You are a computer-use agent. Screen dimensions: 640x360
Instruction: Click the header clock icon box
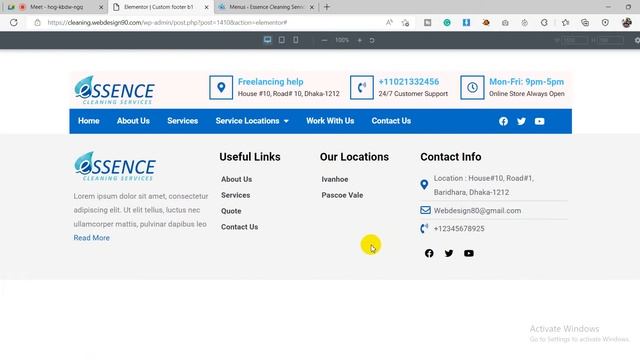point(472,87)
